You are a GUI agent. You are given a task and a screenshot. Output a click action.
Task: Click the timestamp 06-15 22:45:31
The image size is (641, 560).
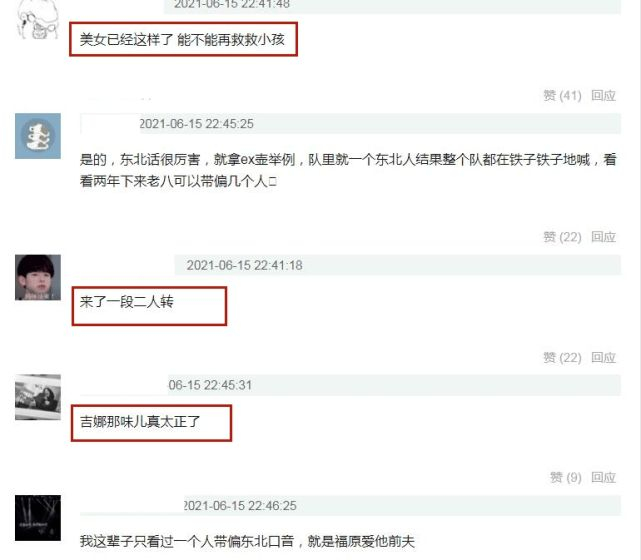(210, 385)
